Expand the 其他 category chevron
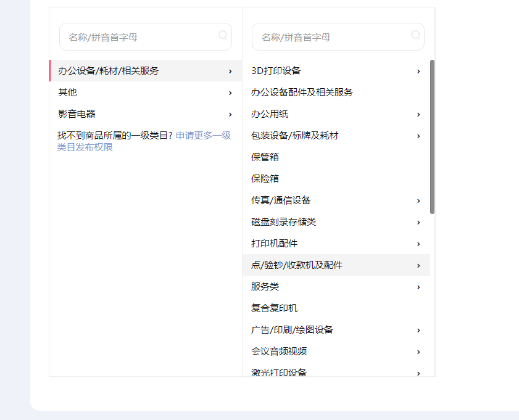This screenshot has height=420, width=519. [x=230, y=93]
